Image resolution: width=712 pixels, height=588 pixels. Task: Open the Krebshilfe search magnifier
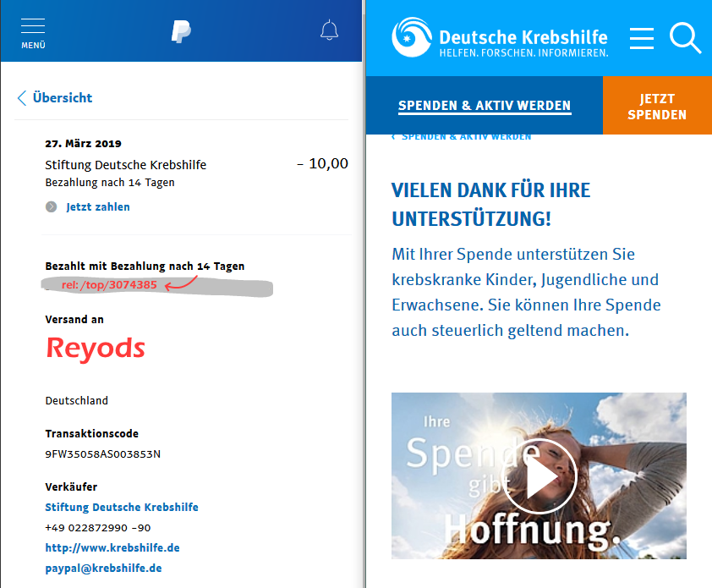(x=685, y=38)
